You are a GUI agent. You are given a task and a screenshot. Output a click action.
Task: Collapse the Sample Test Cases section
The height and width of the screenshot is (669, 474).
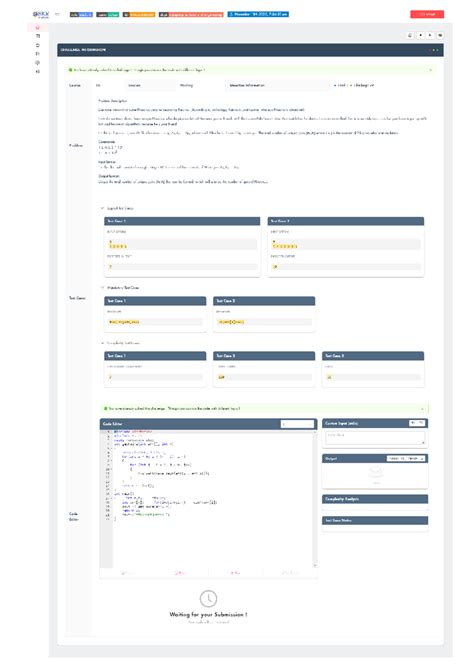tap(102, 208)
